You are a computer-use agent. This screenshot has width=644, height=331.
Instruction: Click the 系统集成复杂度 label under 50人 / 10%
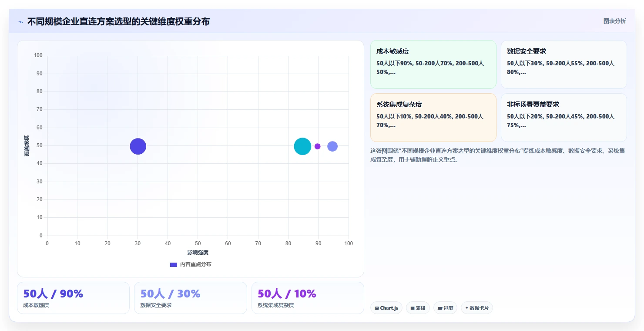point(276,305)
